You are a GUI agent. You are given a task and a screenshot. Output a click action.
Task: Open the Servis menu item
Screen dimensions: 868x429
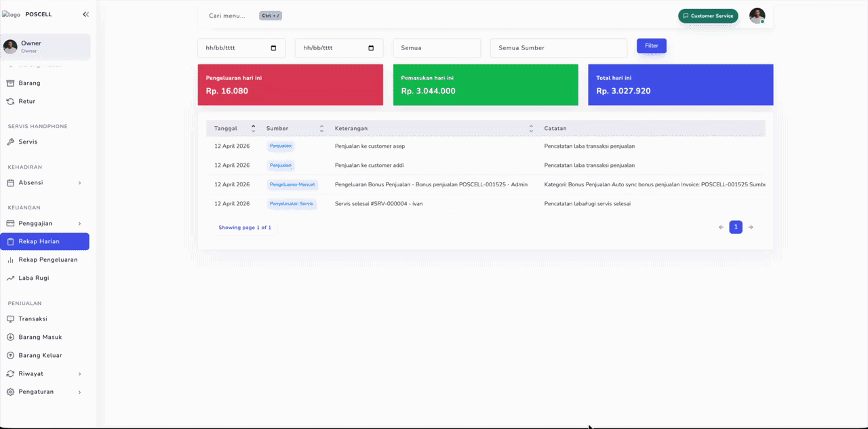point(45,142)
